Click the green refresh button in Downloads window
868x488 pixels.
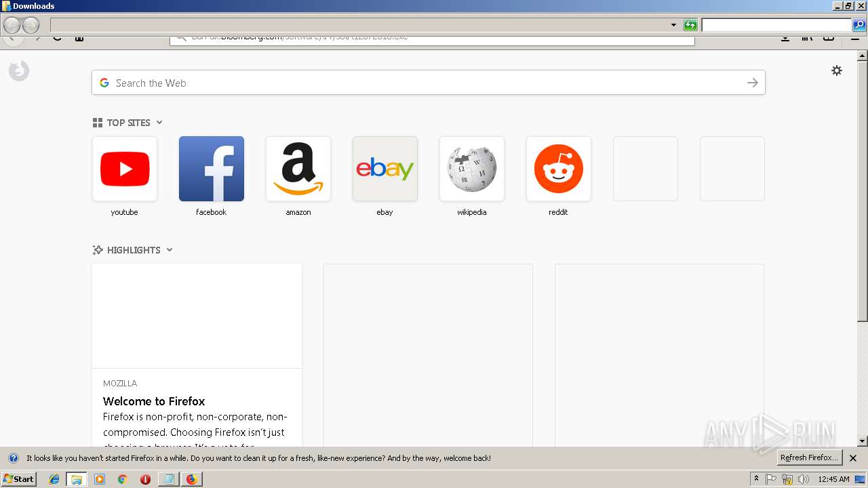click(690, 25)
